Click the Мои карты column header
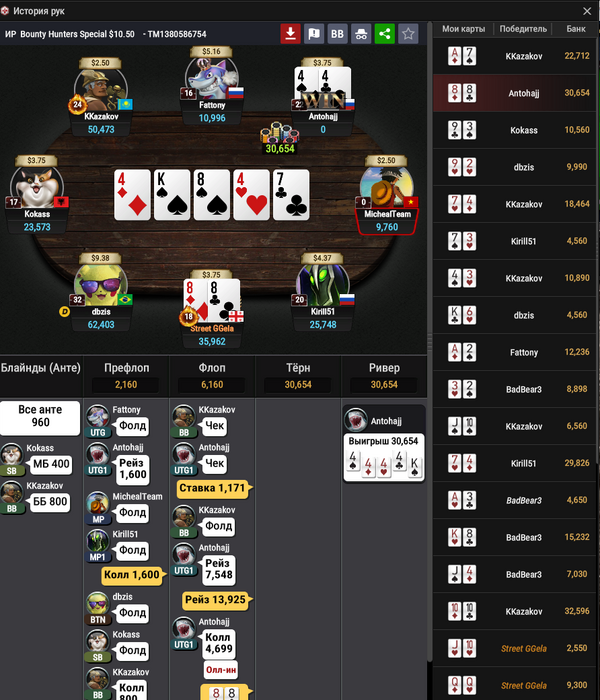Image resolution: width=600 pixels, height=700 pixels. pos(463,29)
